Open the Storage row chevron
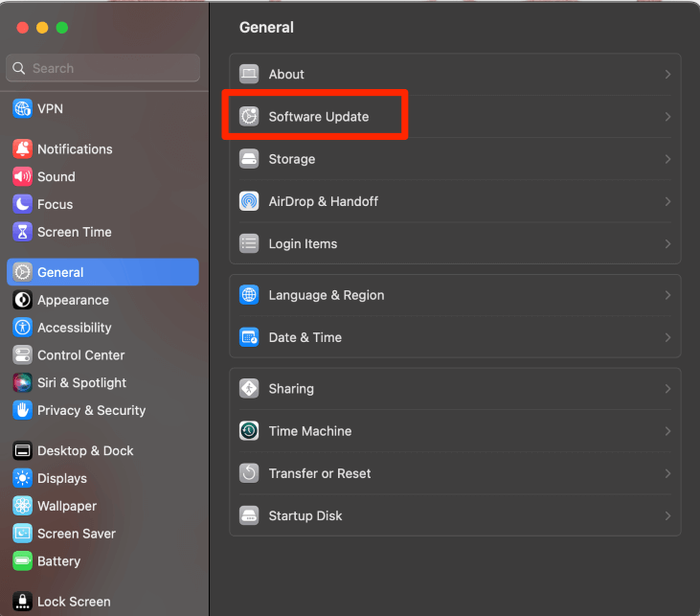This screenshot has width=700, height=616. click(x=667, y=159)
